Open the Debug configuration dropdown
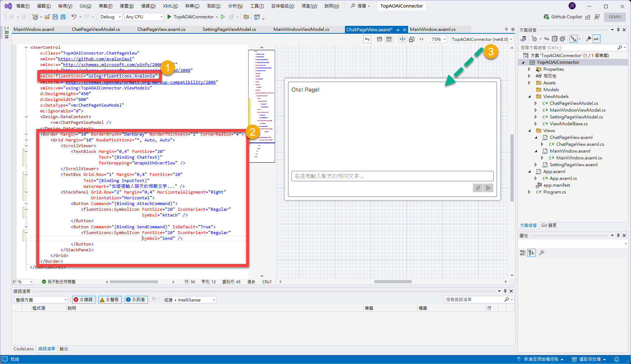This screenshot has width=631, height=364. click(x=111, y=17)
